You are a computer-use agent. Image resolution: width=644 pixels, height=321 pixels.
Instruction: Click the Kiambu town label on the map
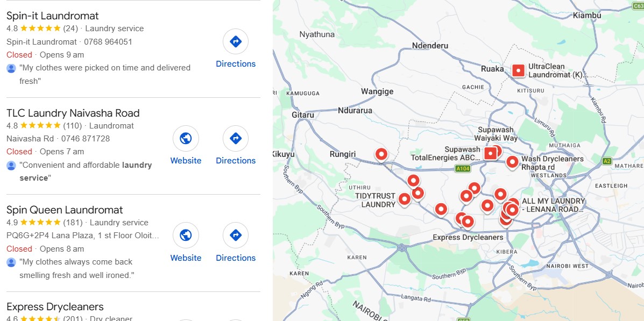coord(587,16)
